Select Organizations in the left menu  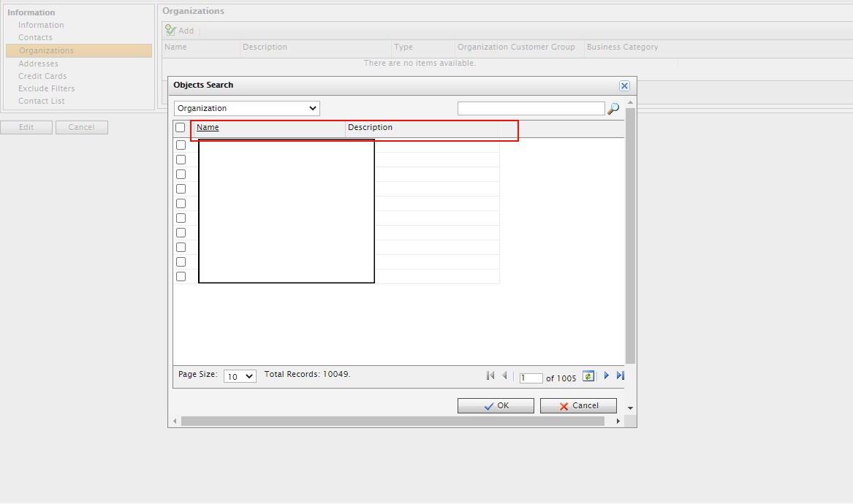[46, 50]
